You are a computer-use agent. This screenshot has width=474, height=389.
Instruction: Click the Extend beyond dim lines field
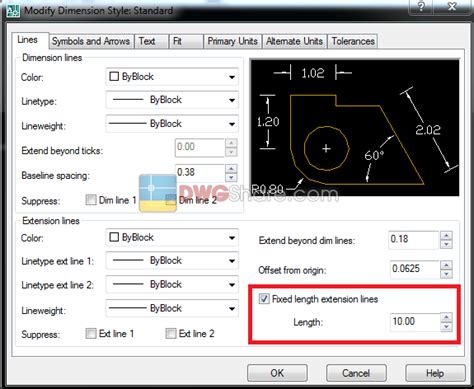point(414,240)
